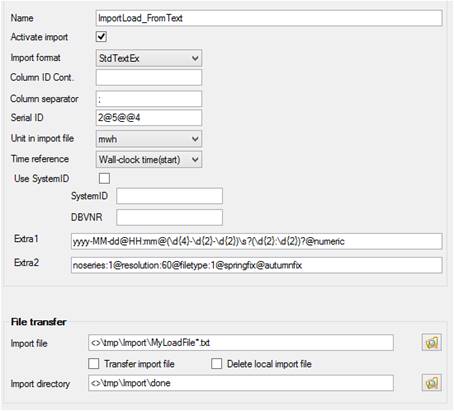Click the Name text field
This screenshot has width=454, height=411.
coord(269,18)
